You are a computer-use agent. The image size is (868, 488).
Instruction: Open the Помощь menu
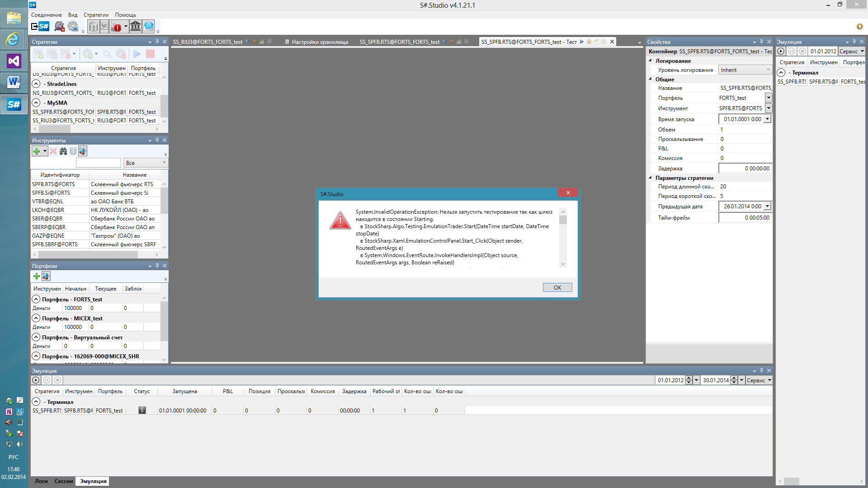click(125, 15)
